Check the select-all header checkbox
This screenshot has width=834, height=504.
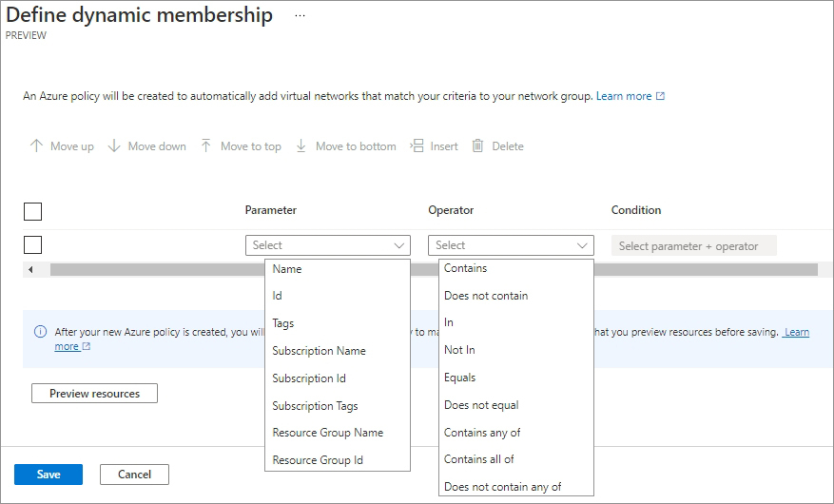click(32, 211)
